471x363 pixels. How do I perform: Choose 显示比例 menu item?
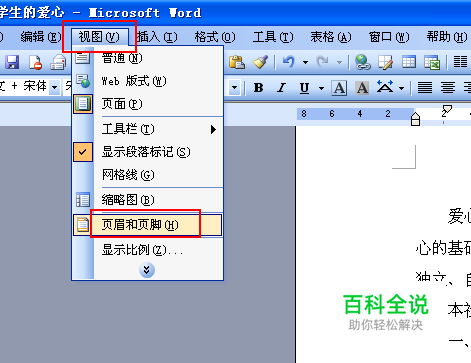click(148, 250)
